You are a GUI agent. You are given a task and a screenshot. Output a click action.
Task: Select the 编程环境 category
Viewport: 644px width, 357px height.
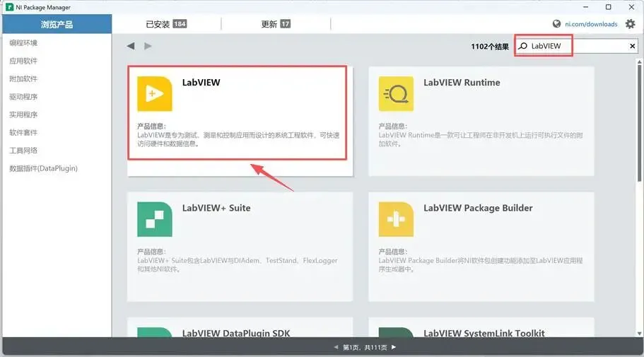[23, 42]
